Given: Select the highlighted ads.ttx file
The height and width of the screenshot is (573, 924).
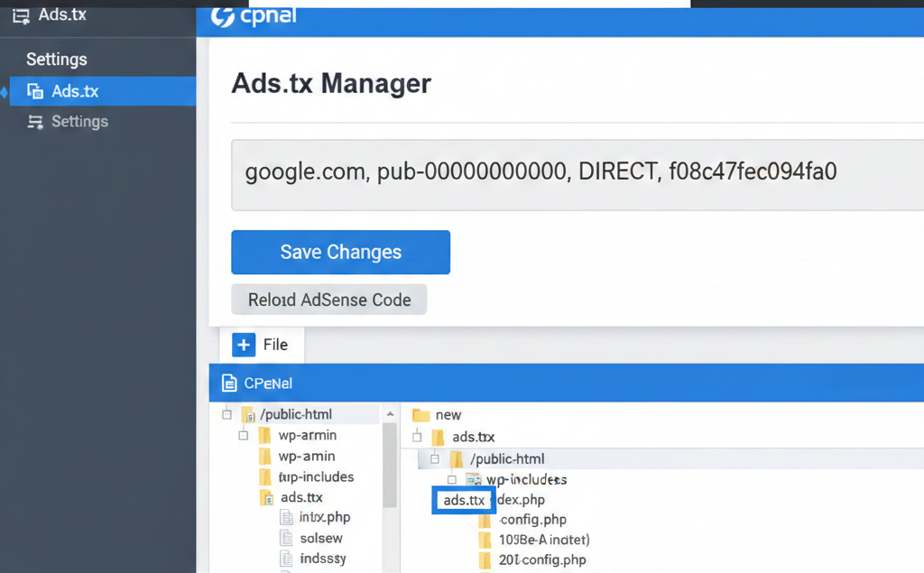Looking at the screenshot, I should pos(464,500).
